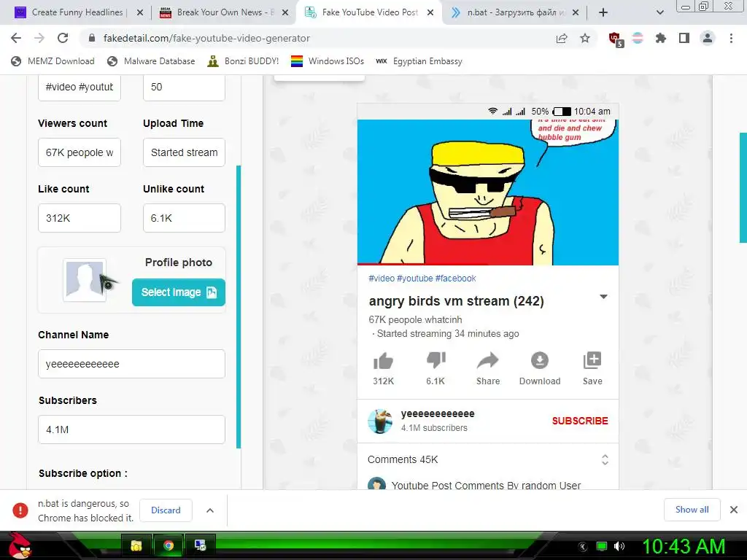Screen dimensions: 747x560
Task: Open the volume speaker tray icon
Action: tap(619, 546)
